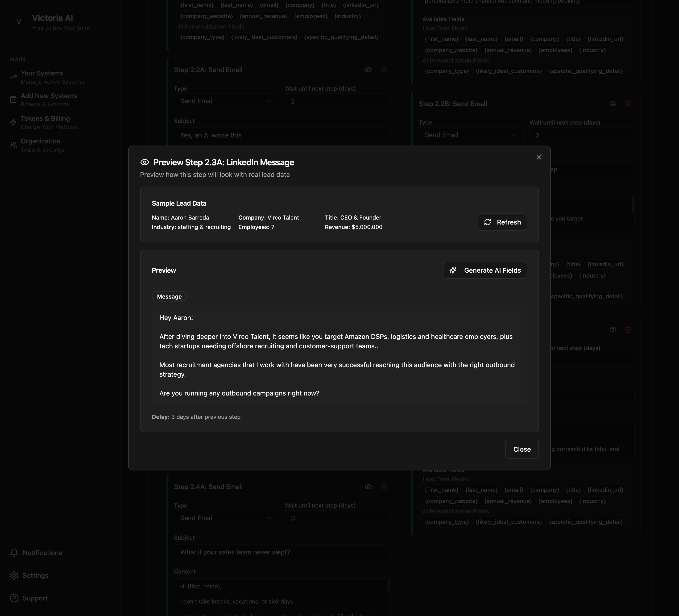Click the sparkle icon on Generate AI Fields
Screen dimensions: 679x616
click(453, 270)
